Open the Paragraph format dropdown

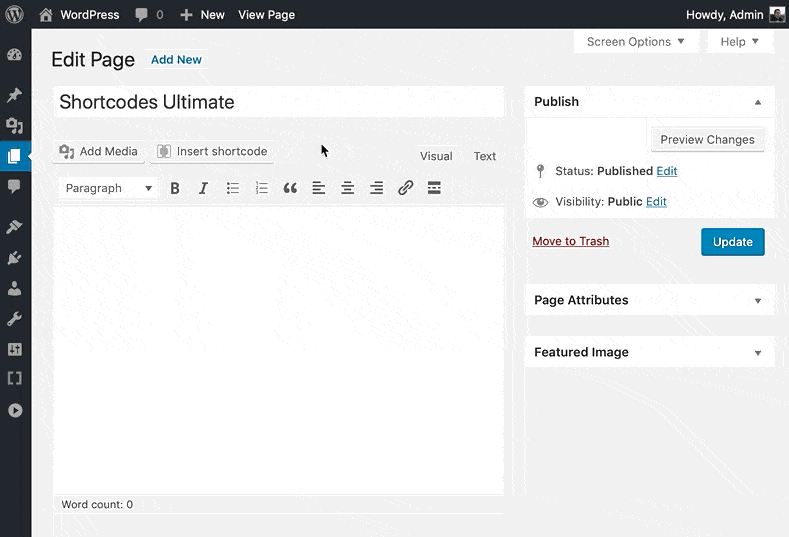click(x=108, y=188)
